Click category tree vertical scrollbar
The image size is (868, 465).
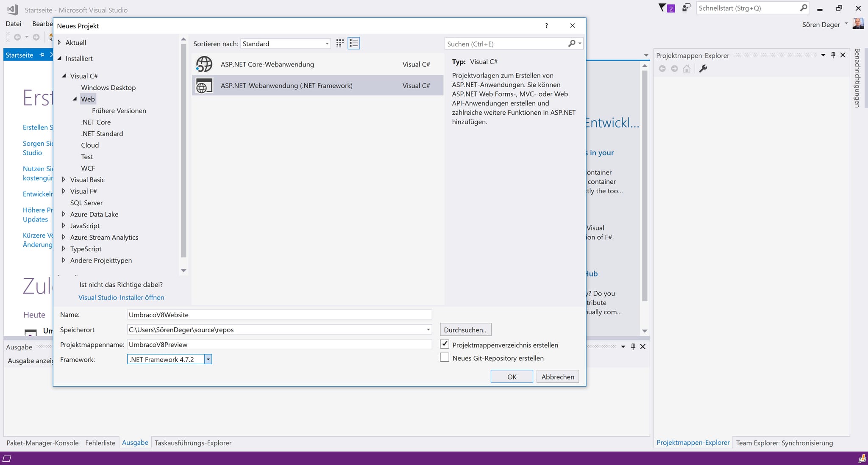(184, 150)
